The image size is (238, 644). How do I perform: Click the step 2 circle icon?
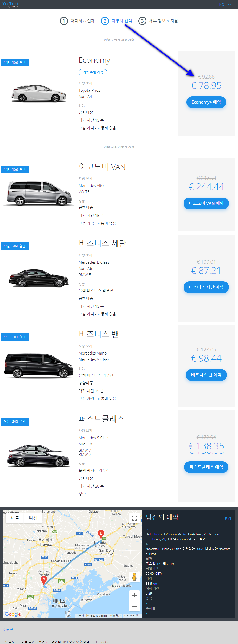[105, 21]
